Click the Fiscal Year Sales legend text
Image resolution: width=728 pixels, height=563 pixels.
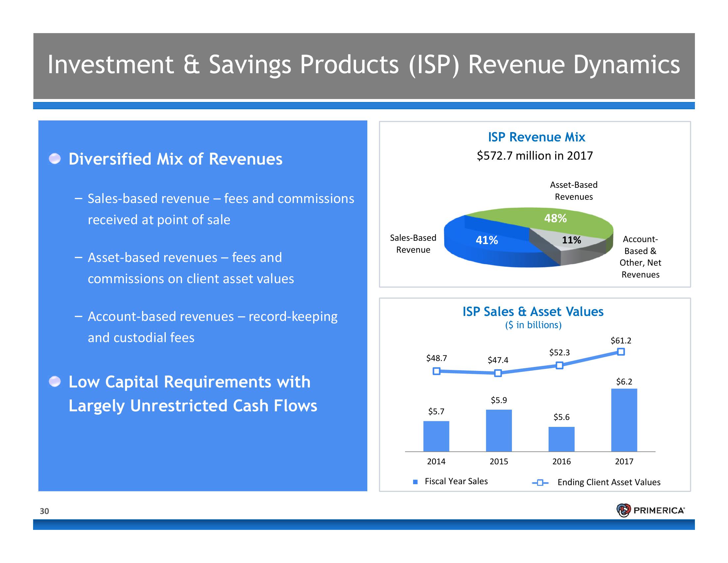coord(456,481)
